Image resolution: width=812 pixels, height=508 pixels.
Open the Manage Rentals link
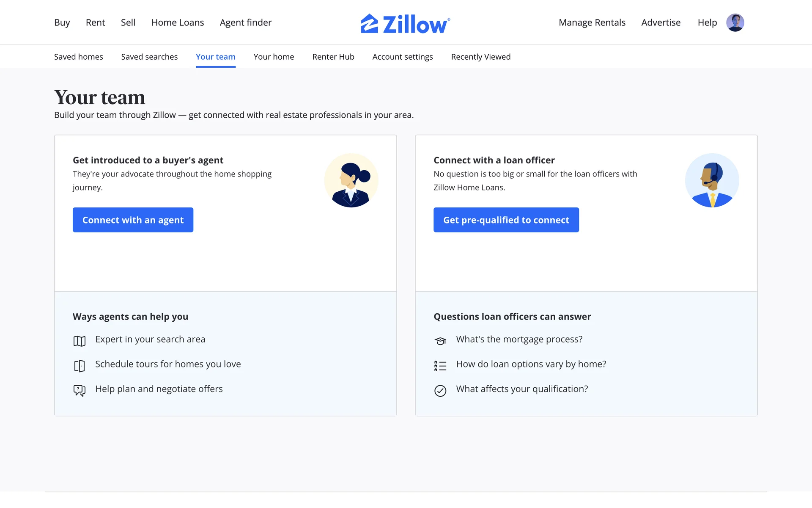[592, 22]
